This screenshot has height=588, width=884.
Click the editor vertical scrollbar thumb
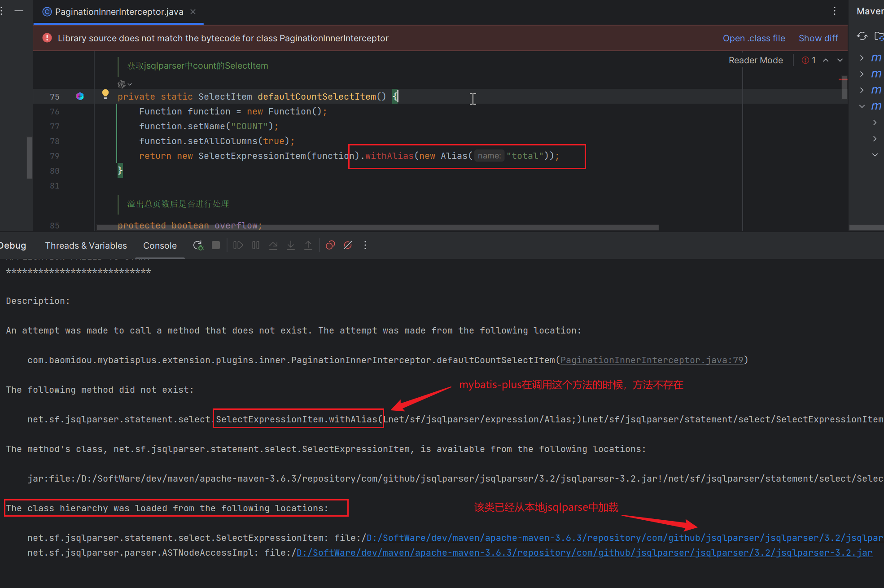[844, 89]
